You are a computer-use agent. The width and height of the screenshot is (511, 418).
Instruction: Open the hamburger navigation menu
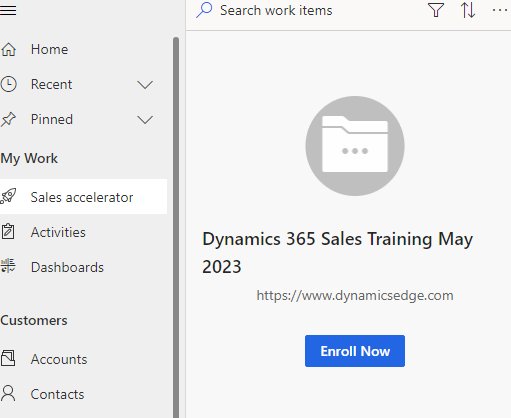pos(8,10)
